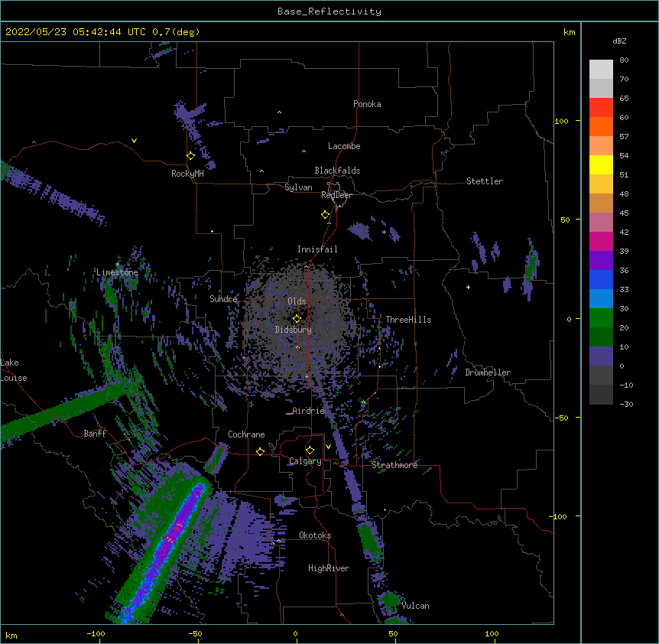This screenshot has width=659, height=644.
Task: Click the Stettler town label
Action: click(485, 181)
